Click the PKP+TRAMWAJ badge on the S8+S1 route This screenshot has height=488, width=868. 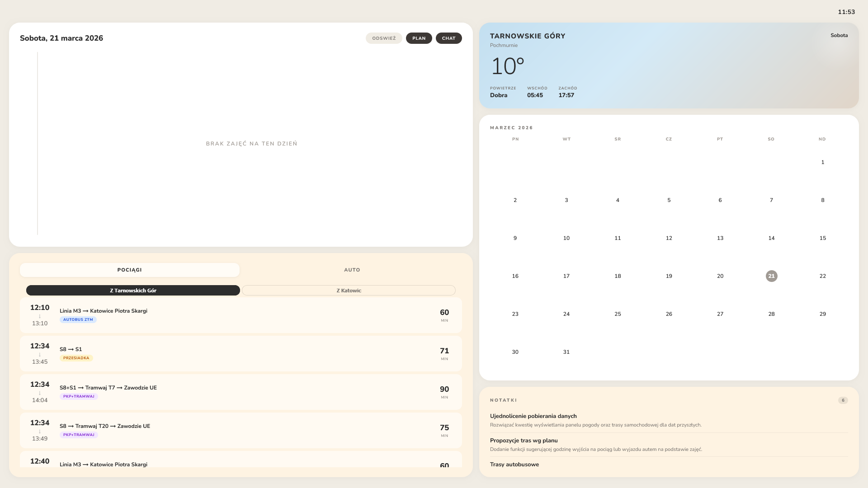coord(79,396)
